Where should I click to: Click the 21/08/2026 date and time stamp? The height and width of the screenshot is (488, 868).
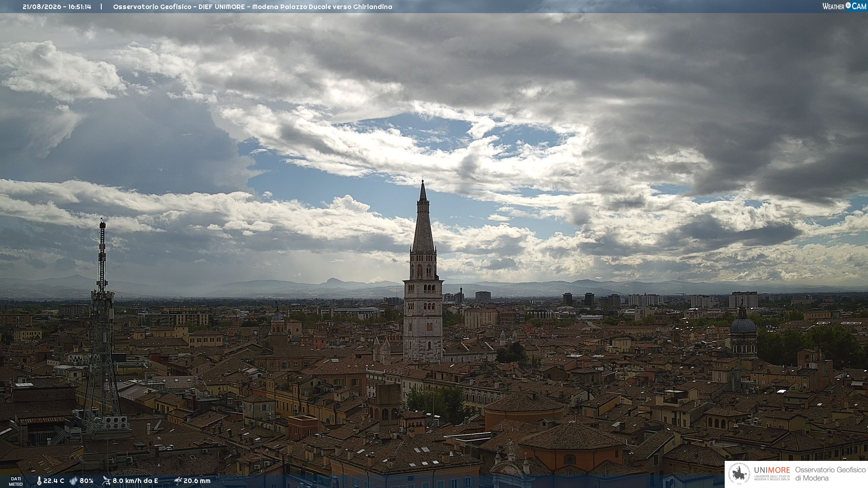click(57, 7)
